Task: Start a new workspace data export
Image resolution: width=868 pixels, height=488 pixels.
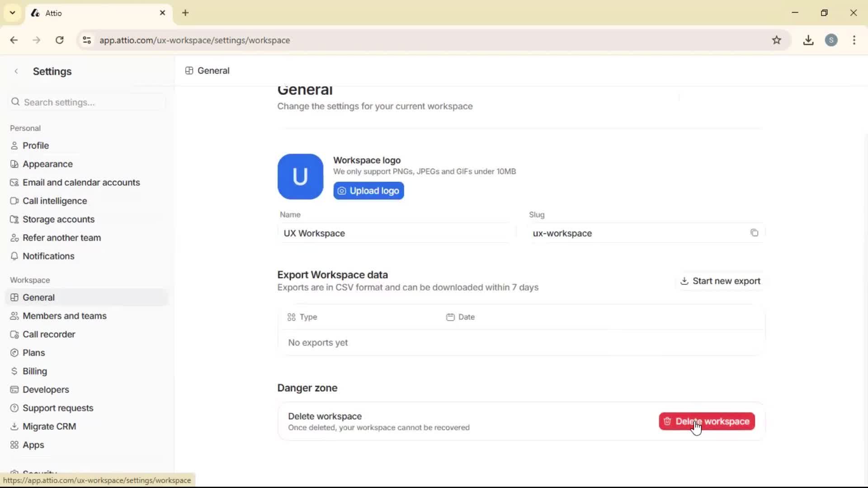Action: [x=720, y=281]
